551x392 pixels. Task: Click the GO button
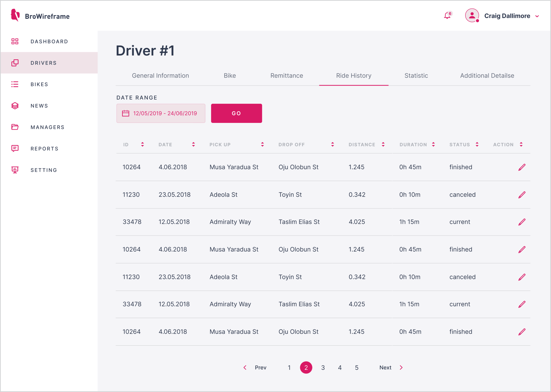236,113
